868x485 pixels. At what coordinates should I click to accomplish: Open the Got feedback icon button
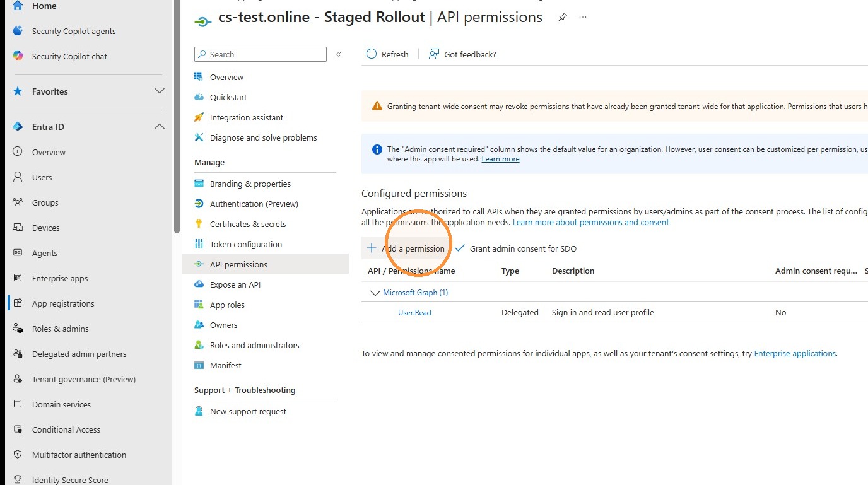coord(434,54)
